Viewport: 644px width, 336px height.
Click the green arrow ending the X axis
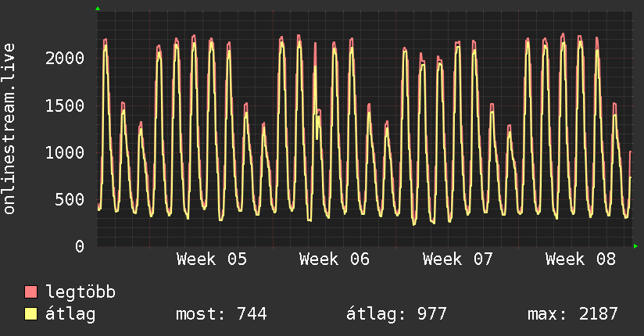click(636, 246)
